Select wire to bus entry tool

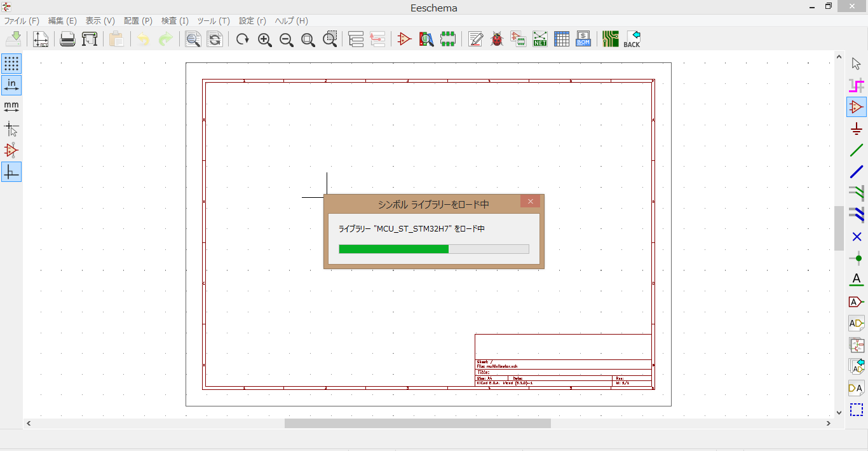(x=857, y=193)
